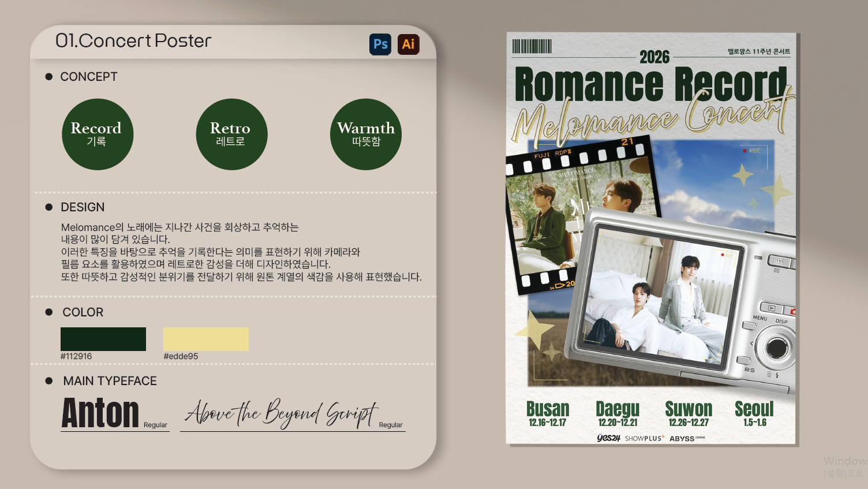Click the red REC indicator on the sky photo
The width and height of the screenshot is (868, 489).
[x=751, y=151]
